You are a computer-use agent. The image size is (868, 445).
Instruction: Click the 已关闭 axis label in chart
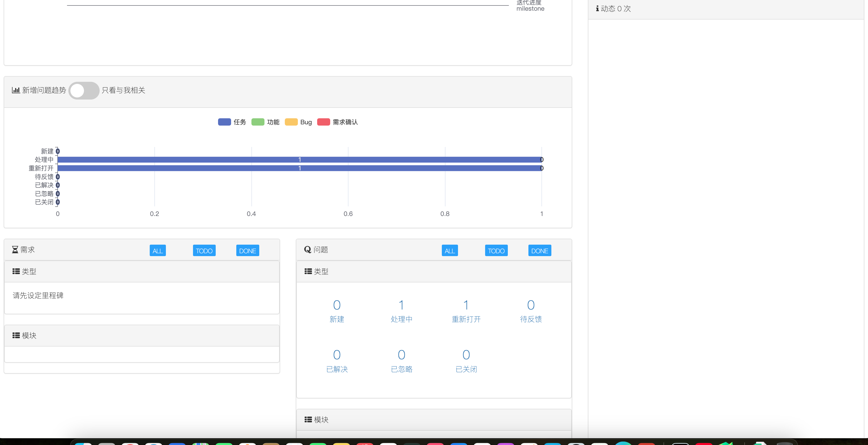pos(44,202)
